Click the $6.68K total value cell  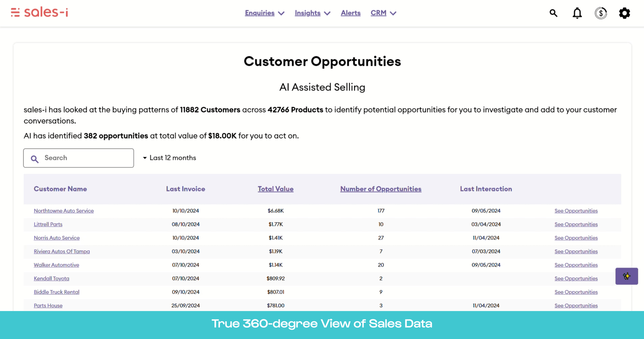(x=275, y=211)
